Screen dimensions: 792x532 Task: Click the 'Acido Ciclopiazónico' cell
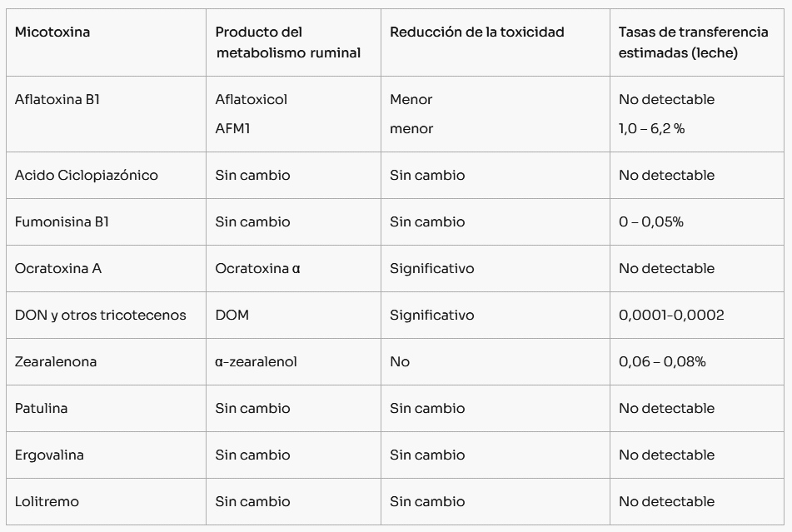coord(86,176)
